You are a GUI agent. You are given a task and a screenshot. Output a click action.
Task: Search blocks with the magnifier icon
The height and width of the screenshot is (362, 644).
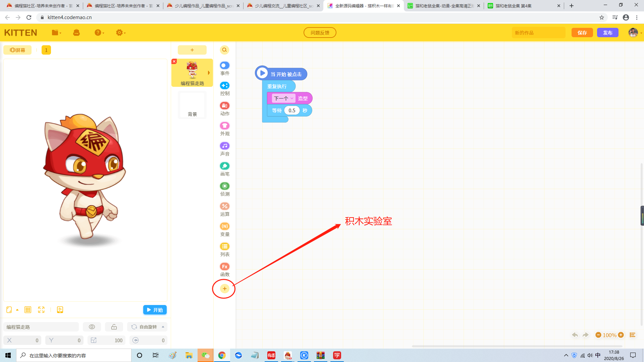click(224, 50)
